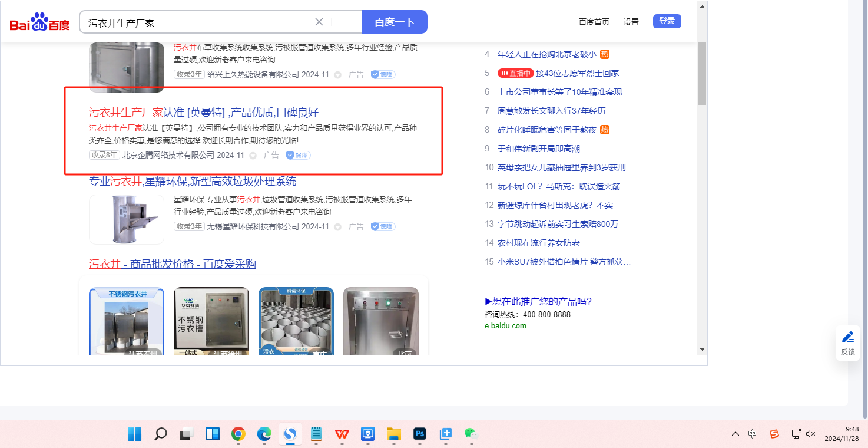Open the 星耀环保 chute product thumbnail

coord(127,219)
